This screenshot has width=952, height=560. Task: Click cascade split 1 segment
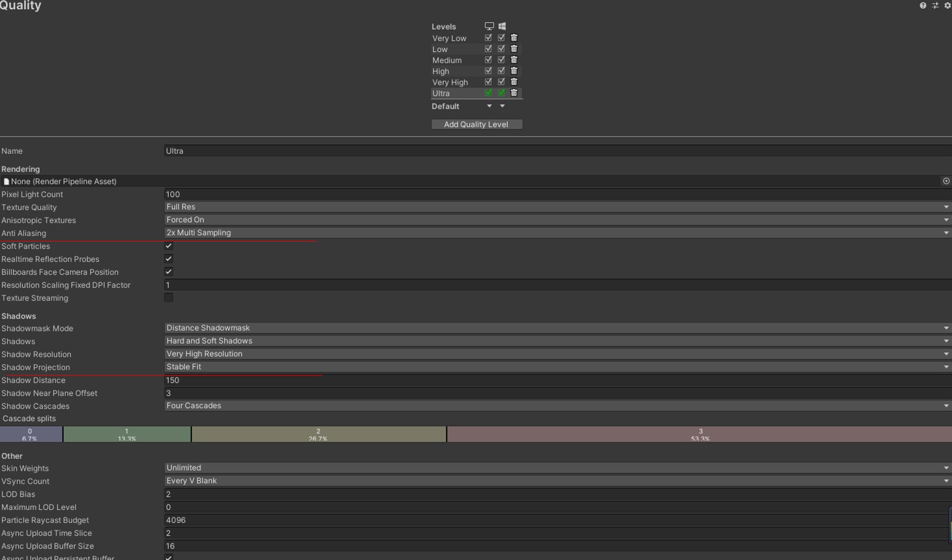click(127, 434)
